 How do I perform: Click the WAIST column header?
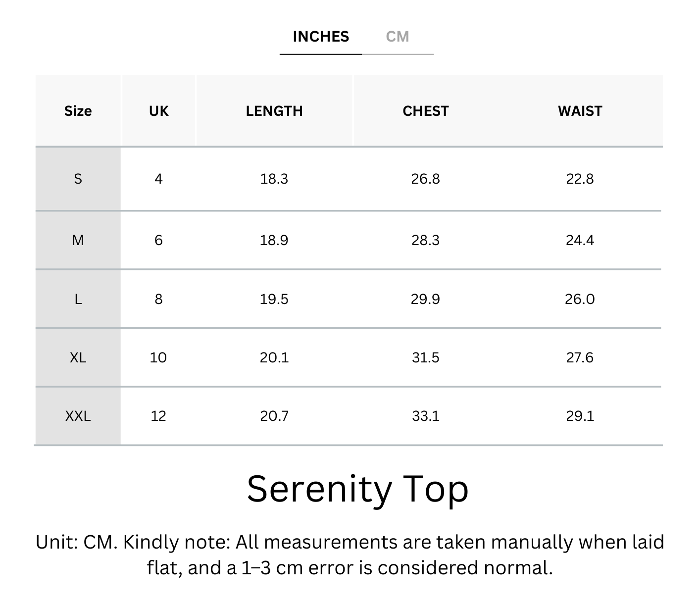580,111
